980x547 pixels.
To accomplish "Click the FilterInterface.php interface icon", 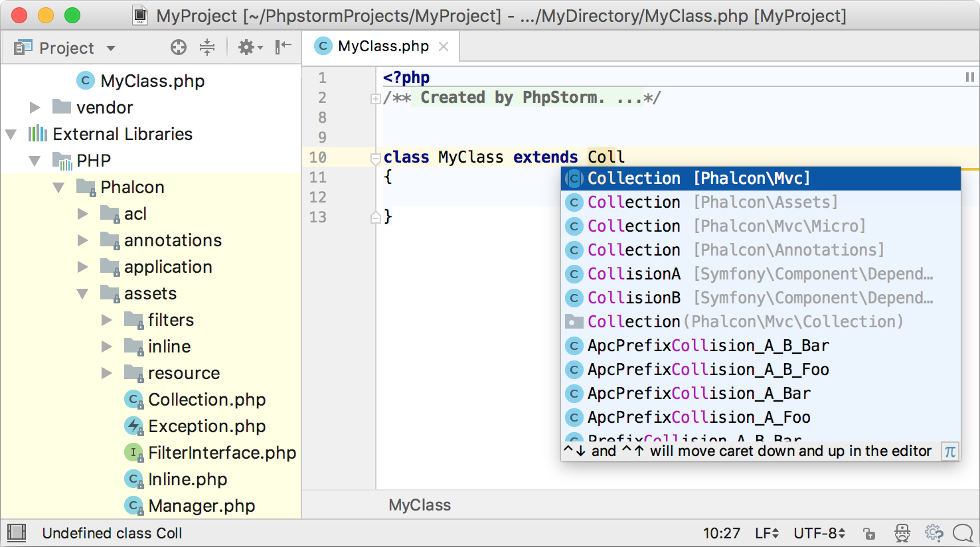I will click(134, 453).
